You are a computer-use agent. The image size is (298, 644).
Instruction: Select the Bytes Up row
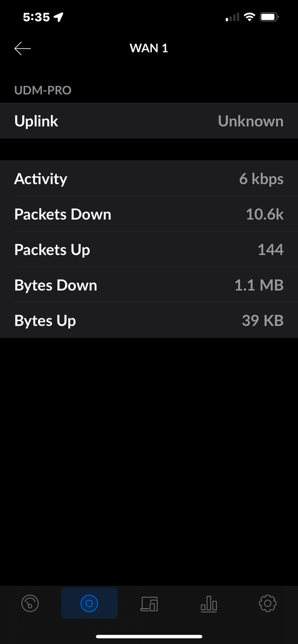149,320
